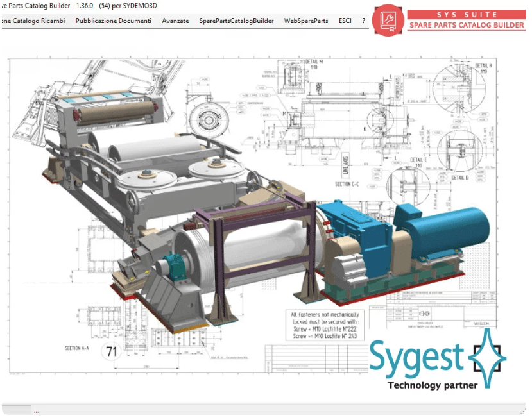The height and width of the screenshot is (420, 532).
Task: Click ESCI to exit the application
Action: tap(345, 21)
